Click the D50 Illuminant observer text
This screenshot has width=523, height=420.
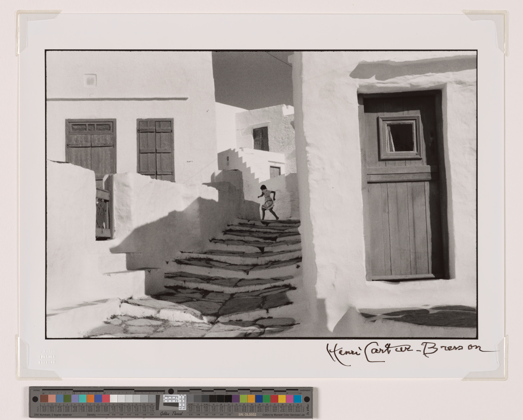pos(53,414)
